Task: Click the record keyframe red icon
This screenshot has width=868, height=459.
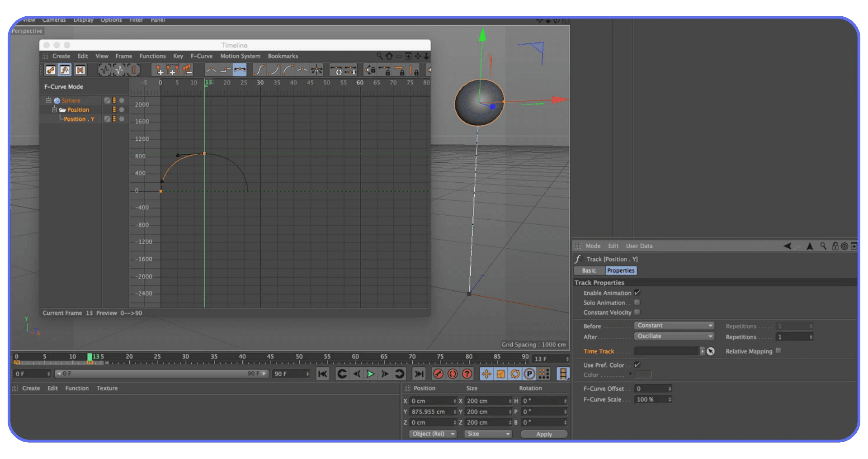Action: tap(439, 374)
